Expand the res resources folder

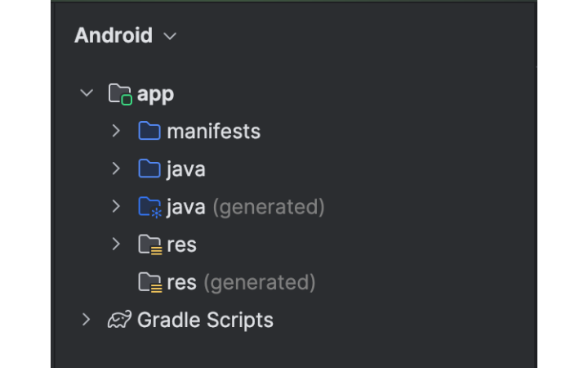[116, 245]
